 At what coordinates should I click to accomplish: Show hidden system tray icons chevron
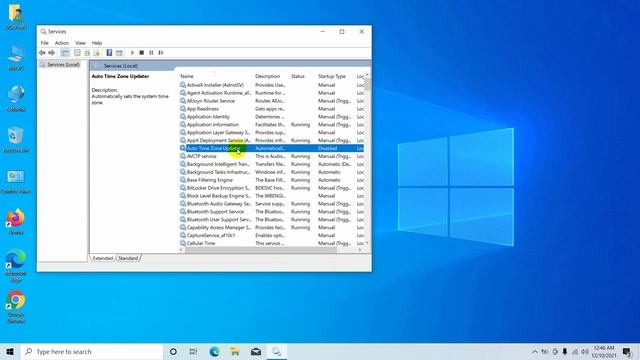point(535,351)
